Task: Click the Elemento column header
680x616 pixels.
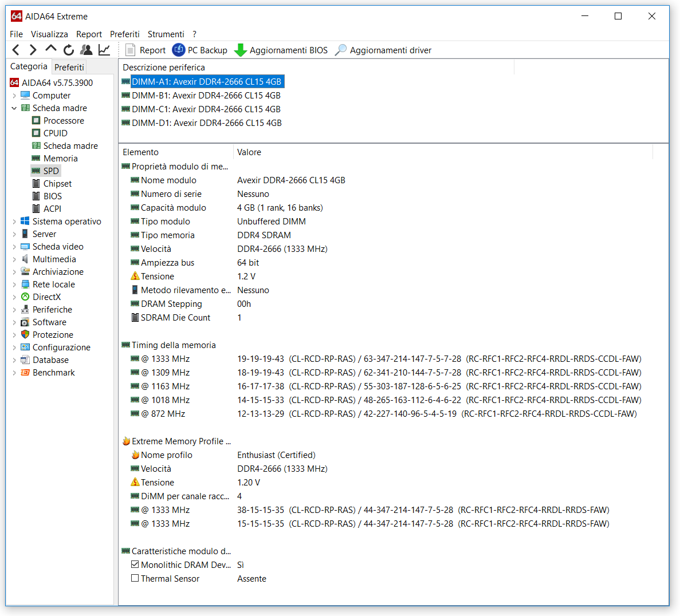Action: click(x=176, y=152)
